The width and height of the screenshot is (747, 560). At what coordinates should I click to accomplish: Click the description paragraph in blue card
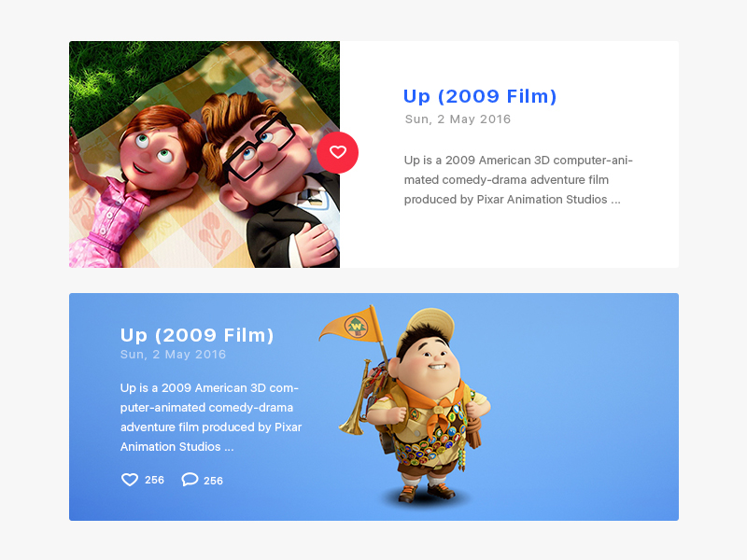pos(211,417)
